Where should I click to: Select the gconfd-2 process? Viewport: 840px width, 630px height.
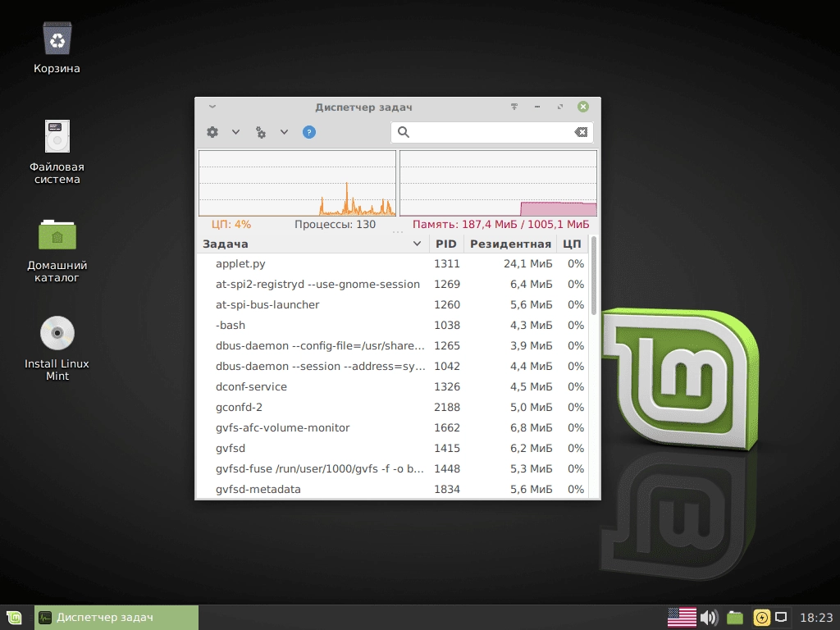pyautogui.click(x=393, y=407)
